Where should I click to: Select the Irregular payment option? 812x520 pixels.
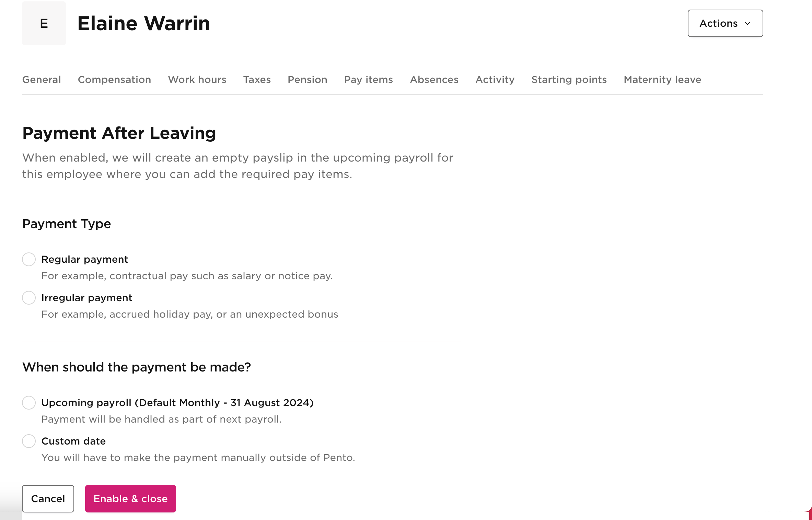29,298
